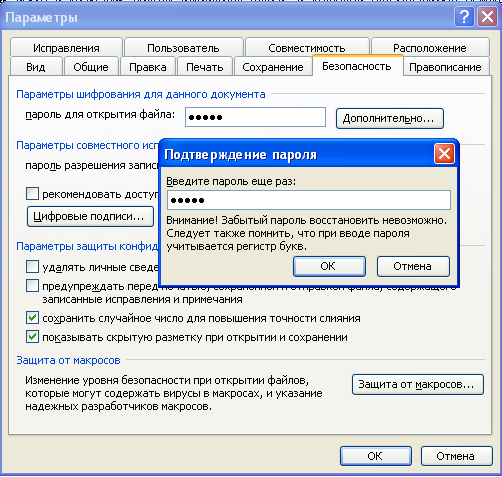The image size is (502, 477).
Task: Click Отмена in the Параметры window
Action: (x=457, y=456)
